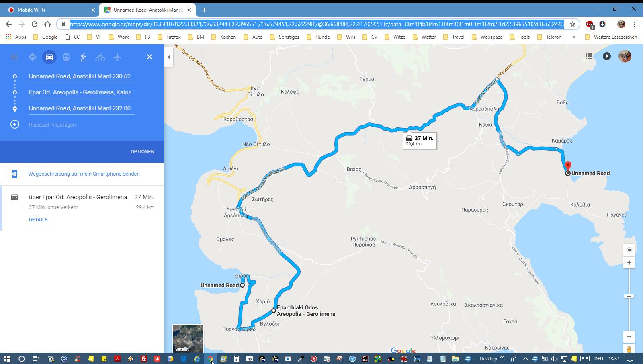Collapse the side panel arrow

pyautogui.click(x=169, y=57)
